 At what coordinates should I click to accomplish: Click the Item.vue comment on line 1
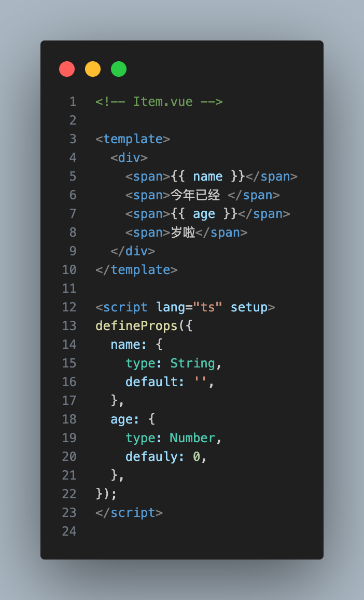click(159, 102)
